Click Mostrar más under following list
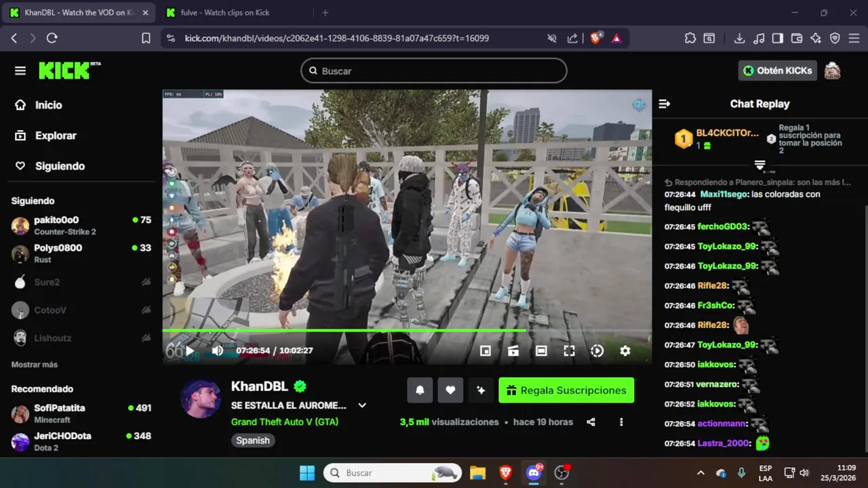This screenshot has height=488, width=868. point(35,365)
